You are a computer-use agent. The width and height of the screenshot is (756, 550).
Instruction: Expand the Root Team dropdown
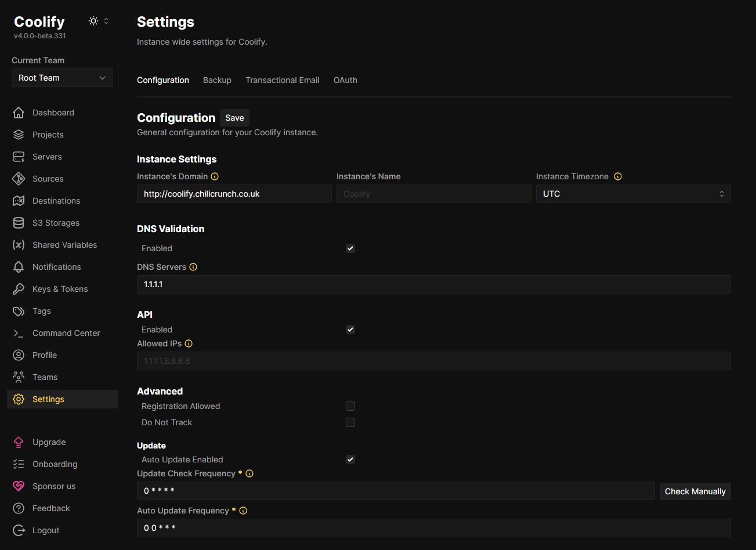[x=62, y=78]
